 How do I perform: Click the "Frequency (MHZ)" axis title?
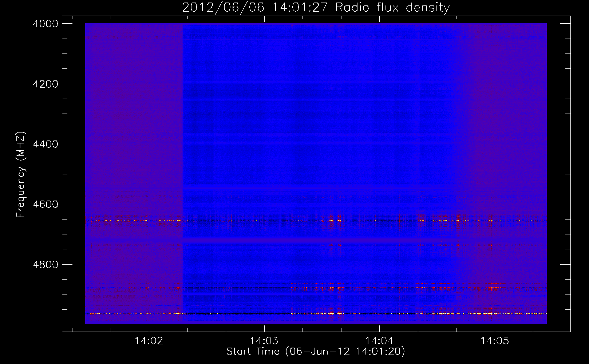click(21, 174)
